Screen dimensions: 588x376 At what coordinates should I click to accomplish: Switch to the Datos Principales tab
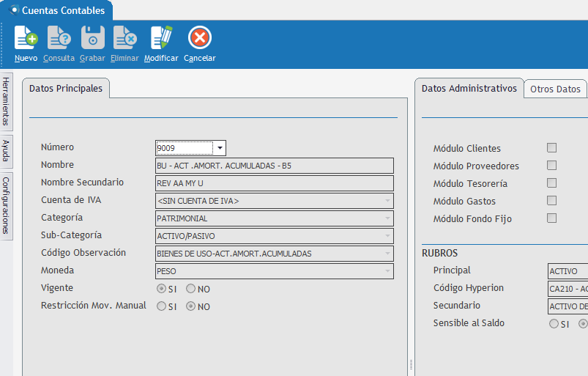click(66, 89)
